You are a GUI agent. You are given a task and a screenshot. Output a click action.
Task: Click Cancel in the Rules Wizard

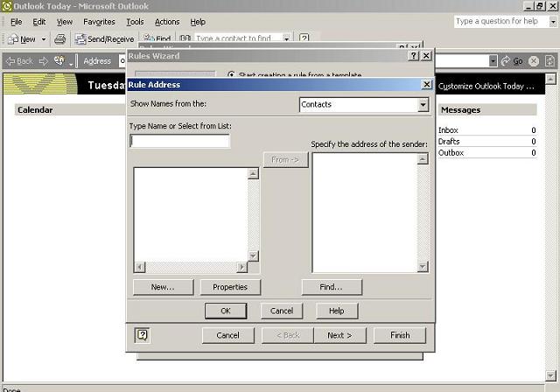pyautogui.click(x=227, y=336)
